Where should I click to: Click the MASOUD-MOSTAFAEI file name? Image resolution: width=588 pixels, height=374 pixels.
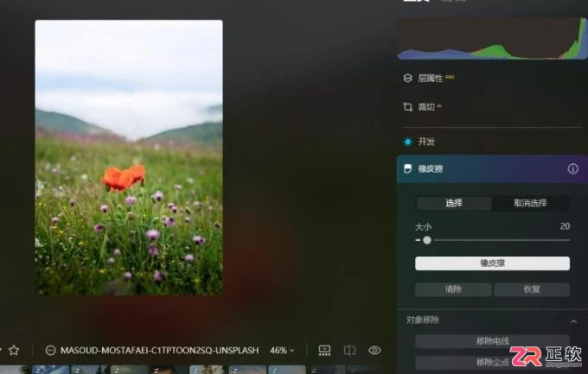tap(159, 351)
